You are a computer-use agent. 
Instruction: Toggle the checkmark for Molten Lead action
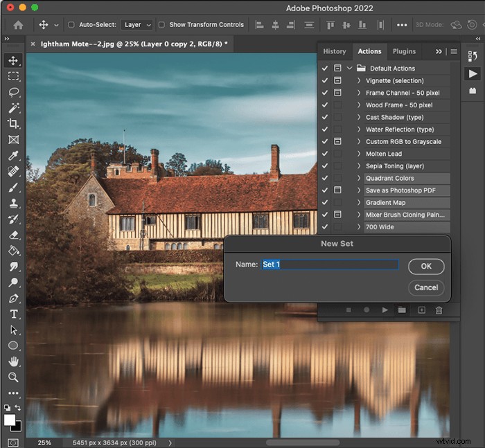[324, 154]
